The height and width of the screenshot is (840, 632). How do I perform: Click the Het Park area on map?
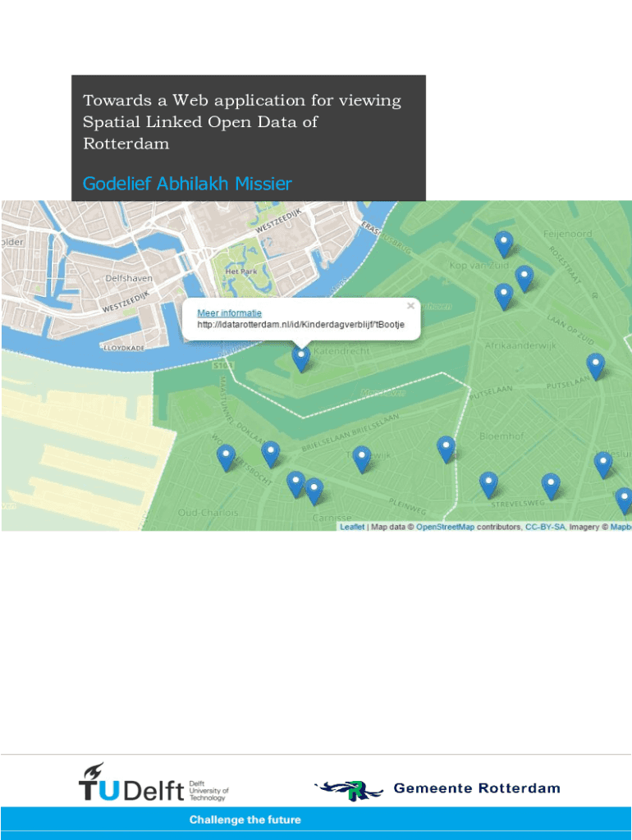click(x=242, y=271)
